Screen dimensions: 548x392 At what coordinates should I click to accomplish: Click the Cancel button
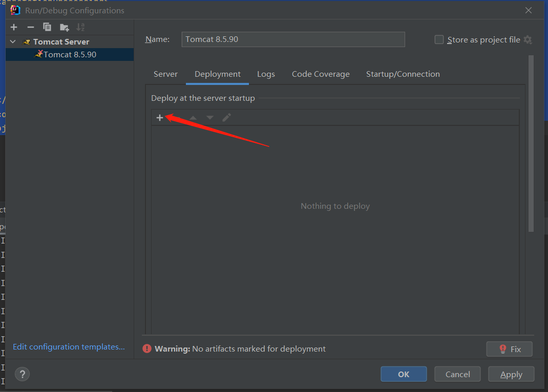click(x=457, y=374)
